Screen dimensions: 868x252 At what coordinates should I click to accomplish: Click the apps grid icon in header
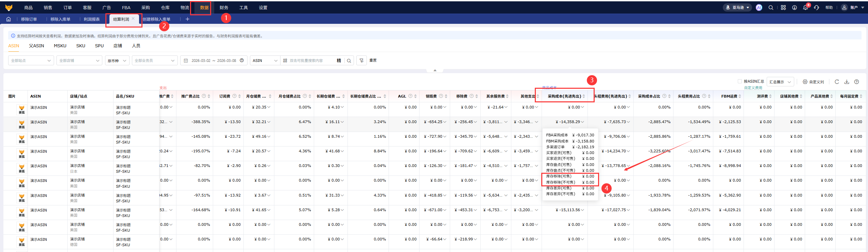(x=783, y=7)
